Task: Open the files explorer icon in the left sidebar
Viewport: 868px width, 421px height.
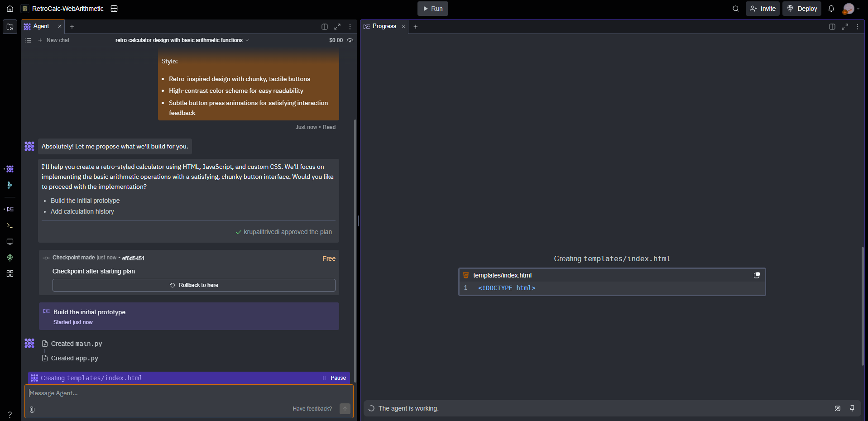Action: pyautogui.click(x=10, y=27)
